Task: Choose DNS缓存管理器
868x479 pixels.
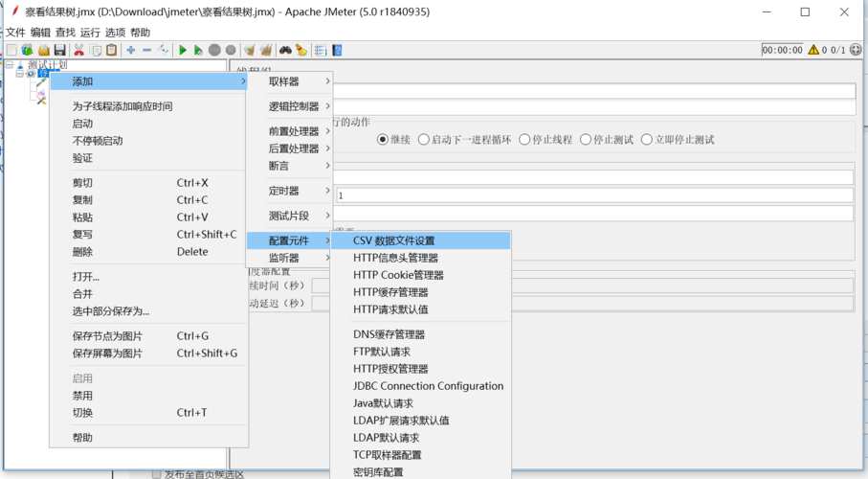Action: [421, 334]
